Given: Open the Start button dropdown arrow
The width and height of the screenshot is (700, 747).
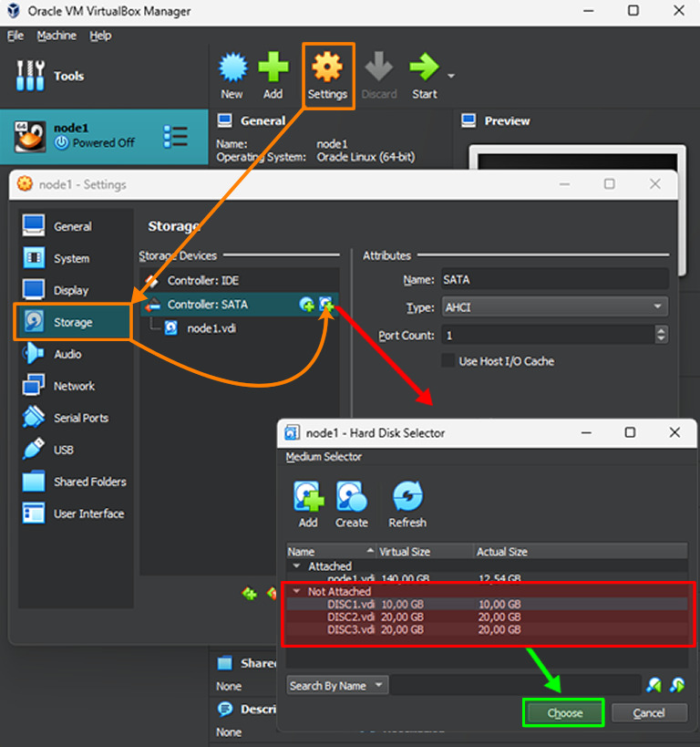Looking at the screenshot, I should [451, 76].
